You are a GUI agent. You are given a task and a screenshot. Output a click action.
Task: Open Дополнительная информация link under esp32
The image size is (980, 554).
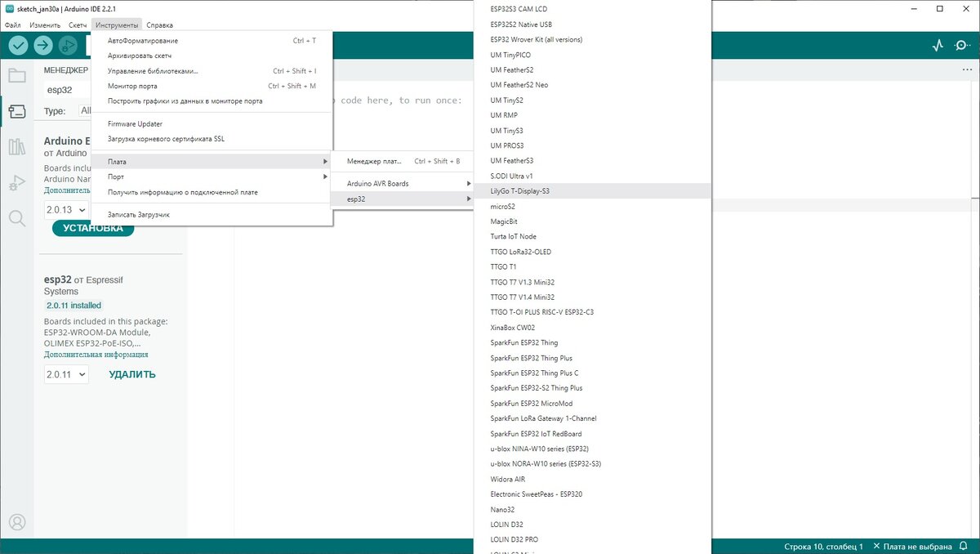coord(96,355)
